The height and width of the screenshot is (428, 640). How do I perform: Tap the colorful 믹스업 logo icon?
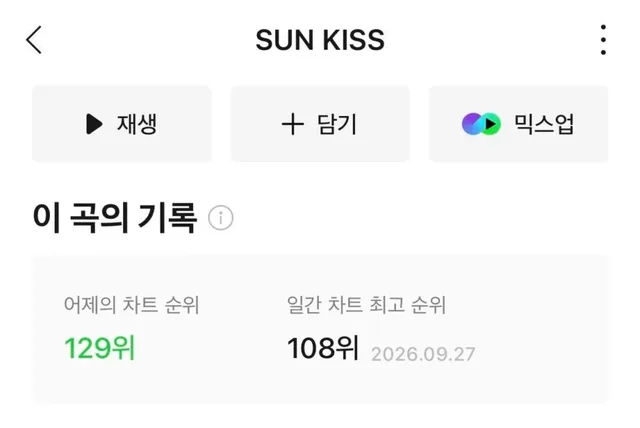pyautogui.click(x=481, y=124)
